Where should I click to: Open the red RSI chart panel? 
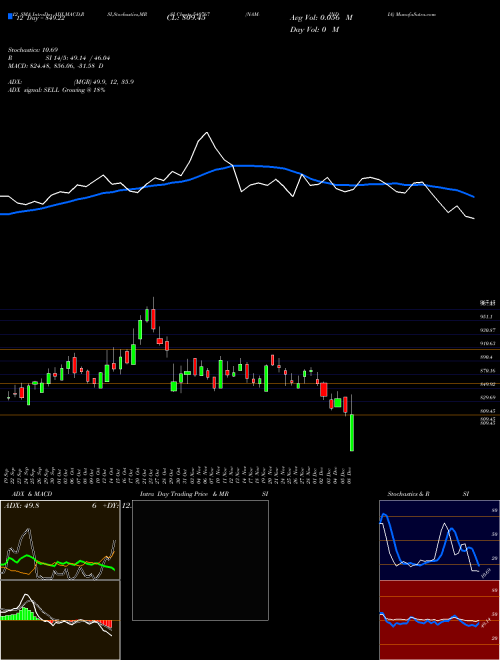point(439,620)
